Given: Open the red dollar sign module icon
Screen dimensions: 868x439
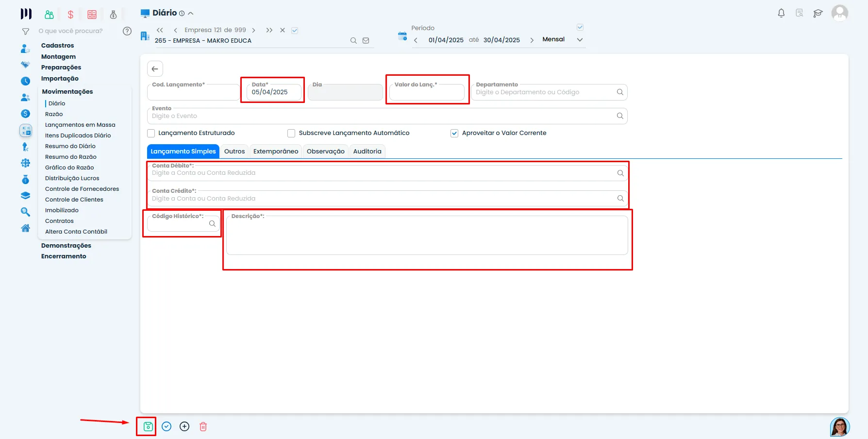Looking at the screenshot, I should click(70, 15).
